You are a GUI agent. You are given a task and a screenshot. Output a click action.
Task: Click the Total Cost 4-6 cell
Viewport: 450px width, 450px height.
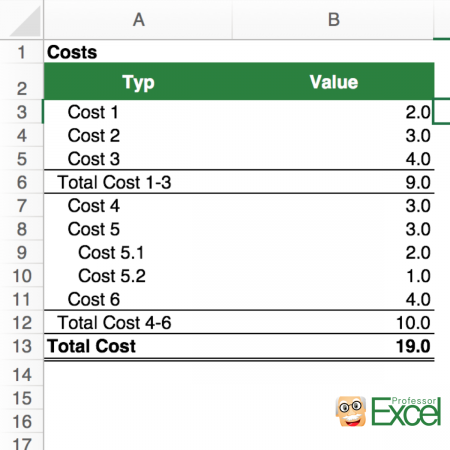138,322
